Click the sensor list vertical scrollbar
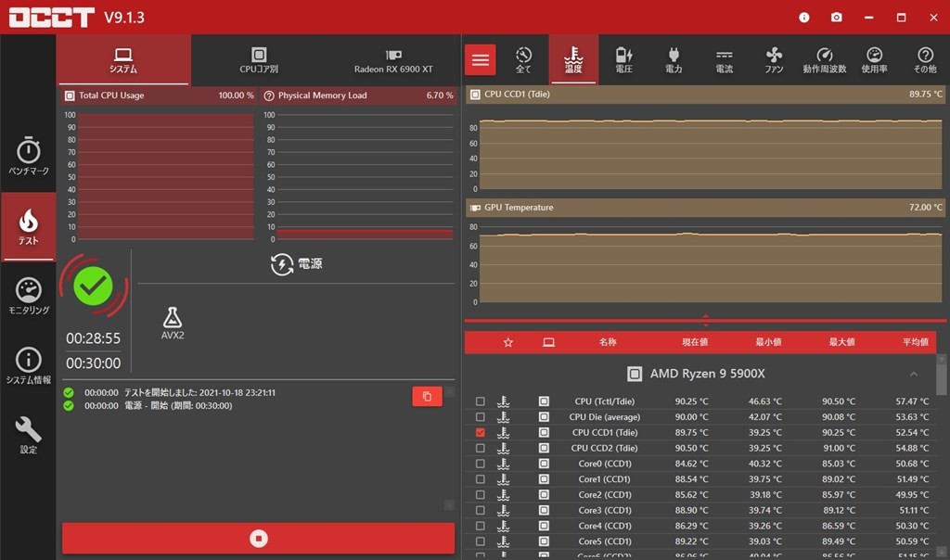The image size is (950, 560). (x=943, y=380)
